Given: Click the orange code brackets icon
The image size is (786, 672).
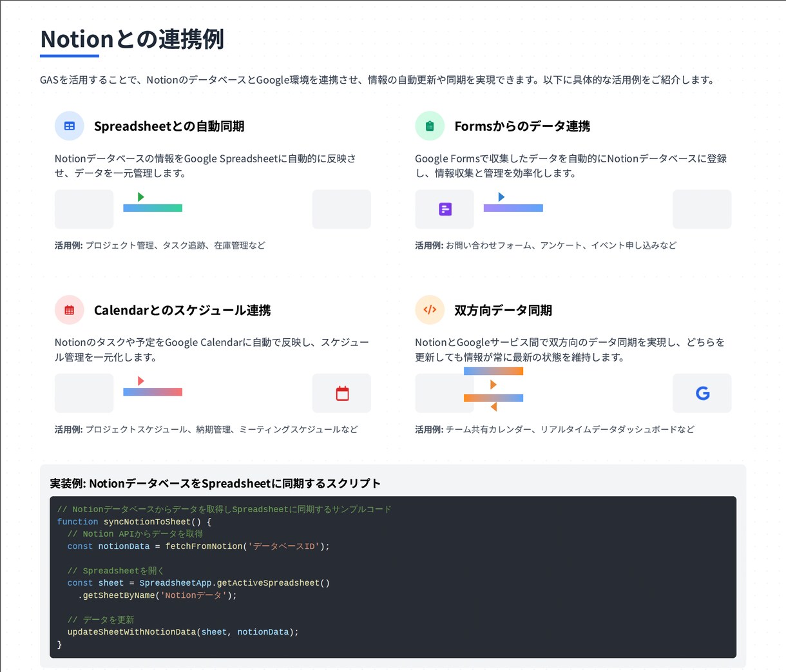Looking at the screenshot, I should pos(430,310).
